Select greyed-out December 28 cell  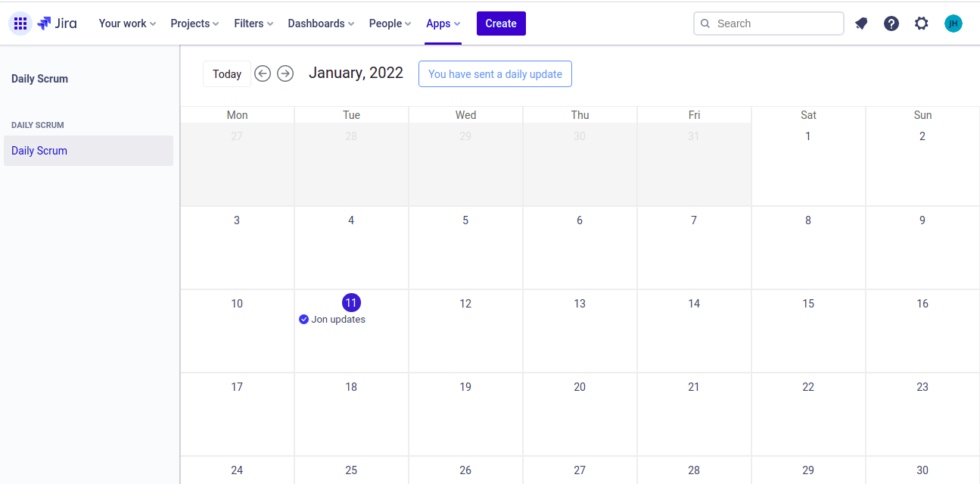[x=351, y=164]
